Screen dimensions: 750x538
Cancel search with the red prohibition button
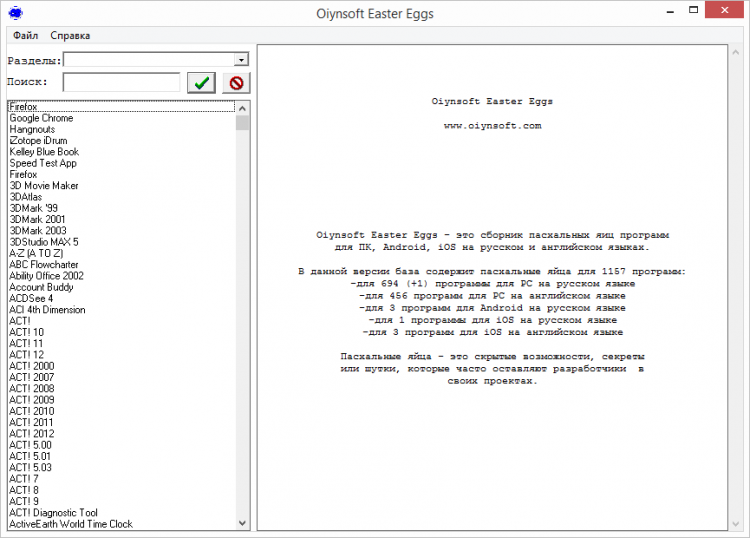pyautogui.click(x=236, y=83)
